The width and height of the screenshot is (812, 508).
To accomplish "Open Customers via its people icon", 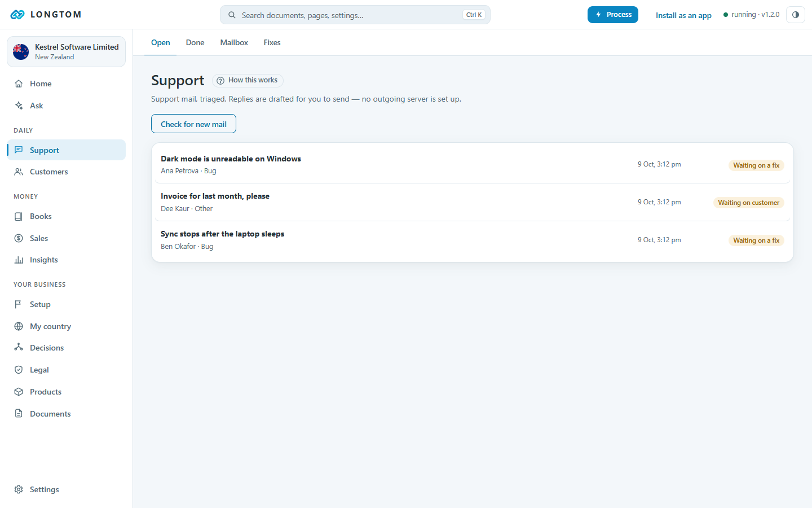I will tap(19, 172).
